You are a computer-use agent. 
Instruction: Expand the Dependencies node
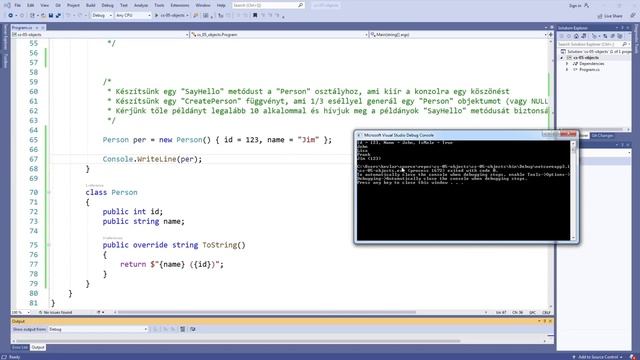pos(567,64)
